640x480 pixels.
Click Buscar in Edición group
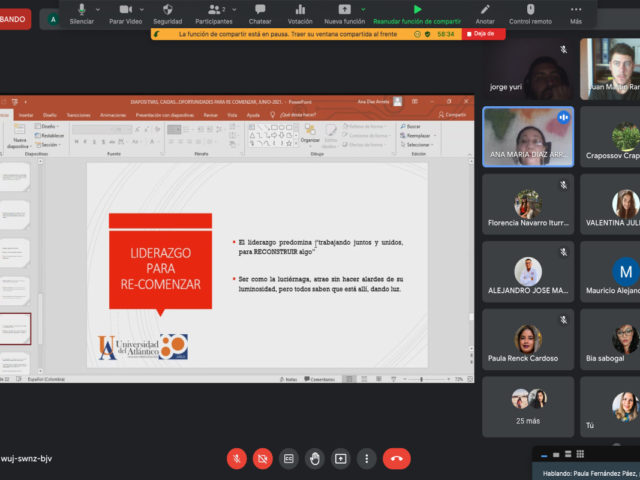[411, 127]
